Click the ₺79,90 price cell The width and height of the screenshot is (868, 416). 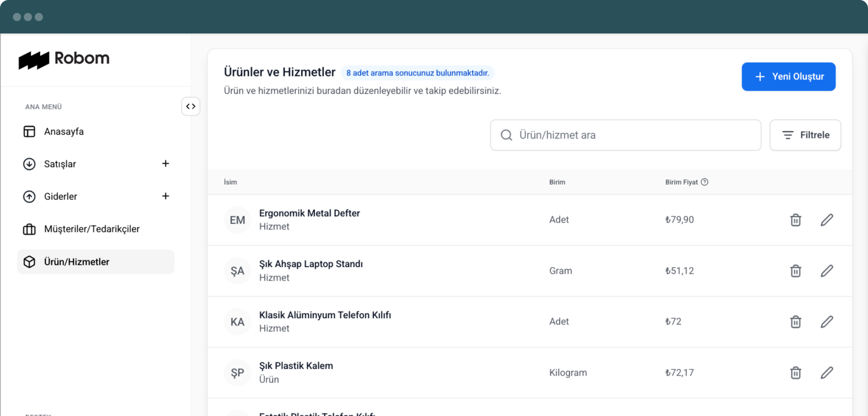[680, 220]
